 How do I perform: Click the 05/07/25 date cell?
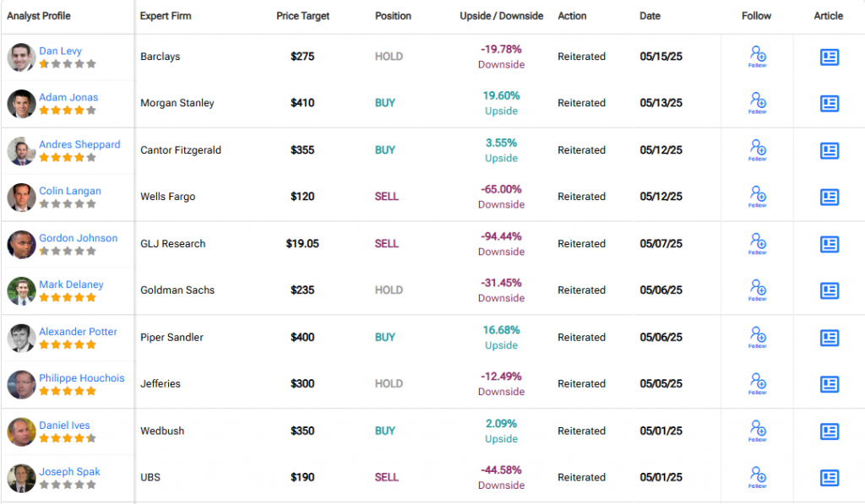click(x=661, y=244)
